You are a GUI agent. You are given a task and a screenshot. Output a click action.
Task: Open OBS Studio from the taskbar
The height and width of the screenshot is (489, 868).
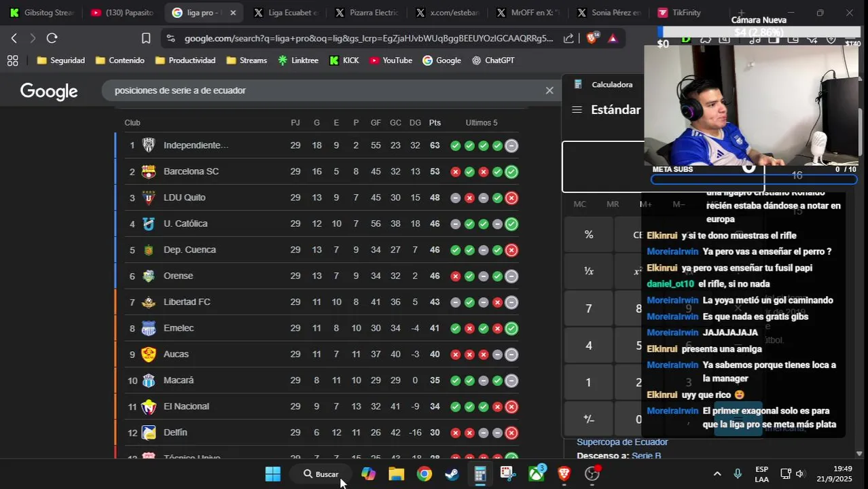(x=592, y=473)
